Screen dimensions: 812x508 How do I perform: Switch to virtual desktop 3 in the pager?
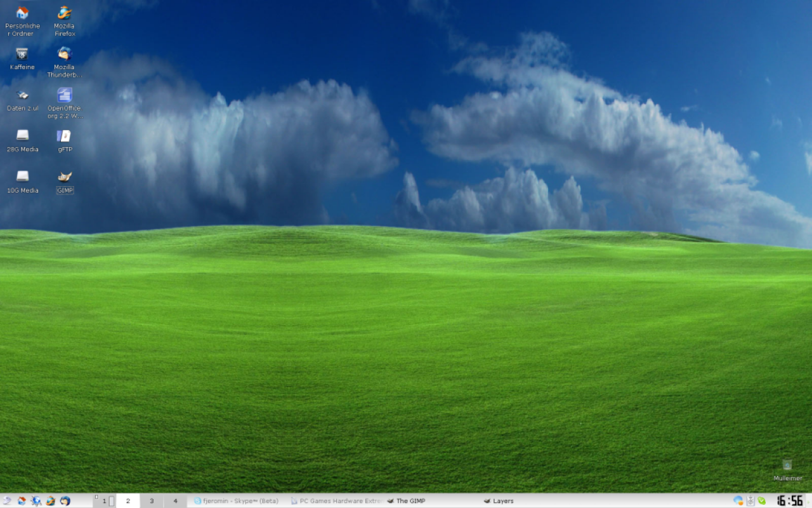[152, 501]
